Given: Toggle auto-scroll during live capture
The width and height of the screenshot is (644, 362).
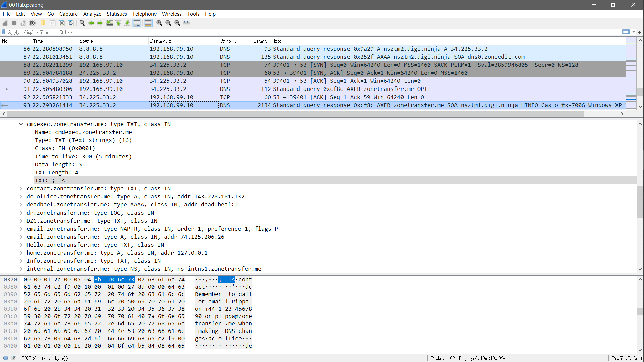Looking at the screenshot, I should [137, 23].
